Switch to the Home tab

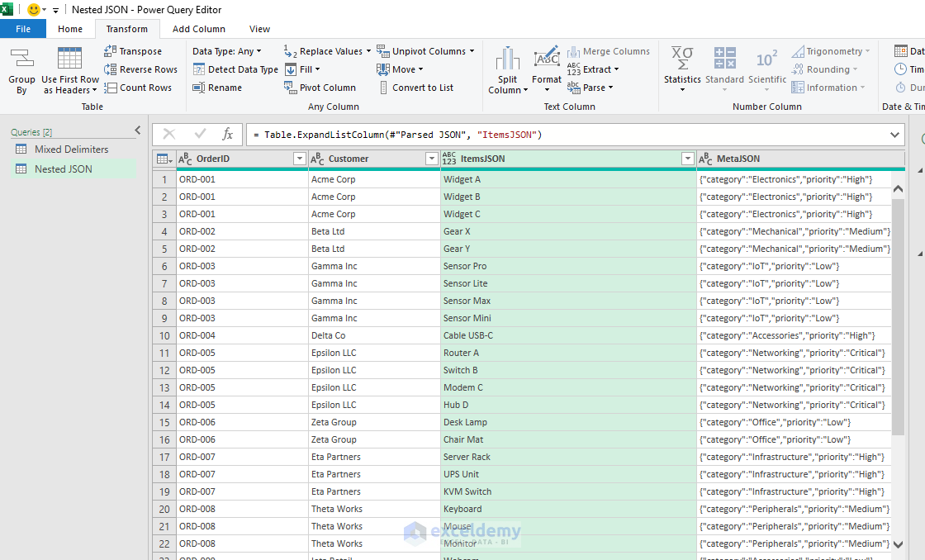pyautogui.click(x=70, y=29)
